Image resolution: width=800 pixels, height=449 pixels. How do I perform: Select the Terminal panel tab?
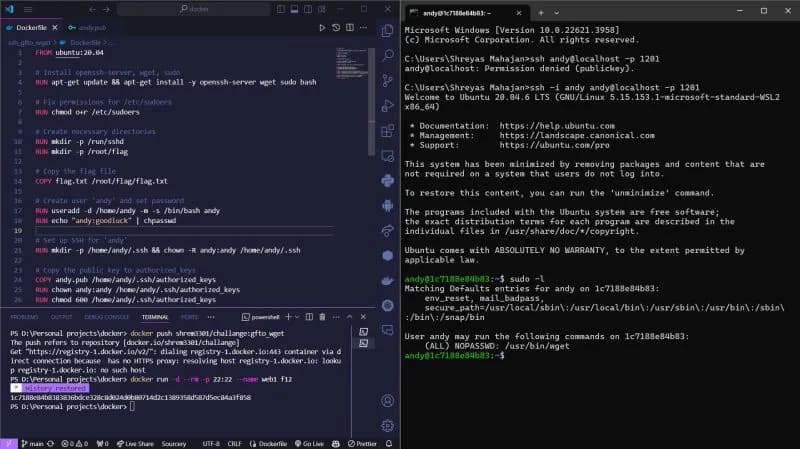click(x=155, y=317)
